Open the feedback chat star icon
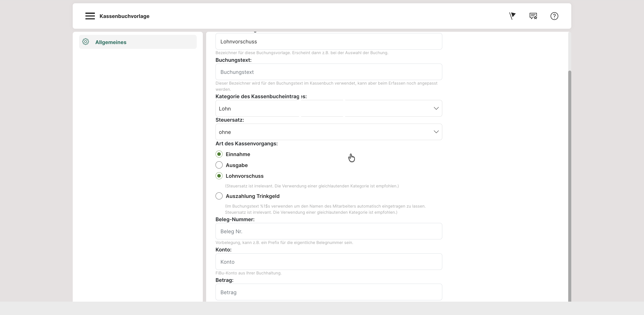The image size is (644, 315). coord(533,16)
